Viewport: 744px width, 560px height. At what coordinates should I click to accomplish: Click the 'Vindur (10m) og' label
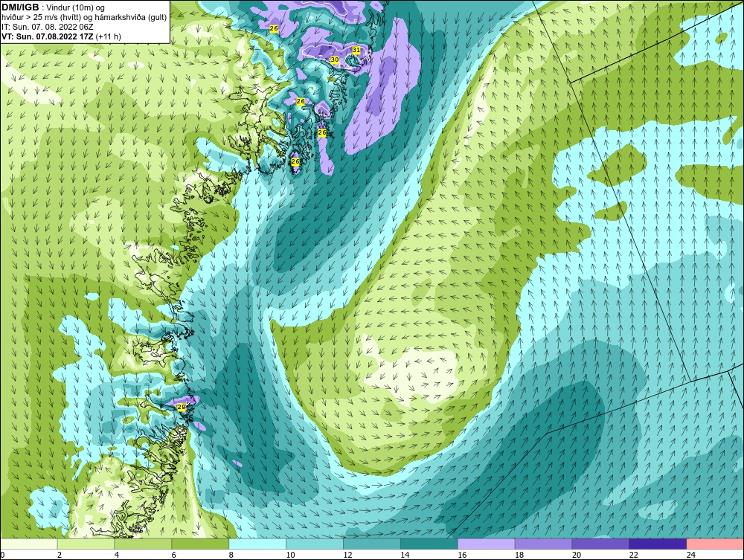pyautogui.click(x=77, y=8)
